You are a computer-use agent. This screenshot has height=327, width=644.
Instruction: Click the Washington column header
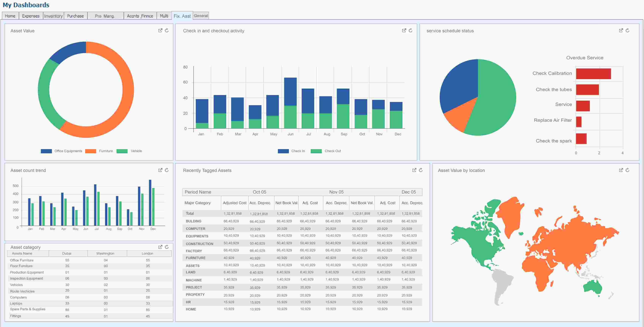coord(105,253)
